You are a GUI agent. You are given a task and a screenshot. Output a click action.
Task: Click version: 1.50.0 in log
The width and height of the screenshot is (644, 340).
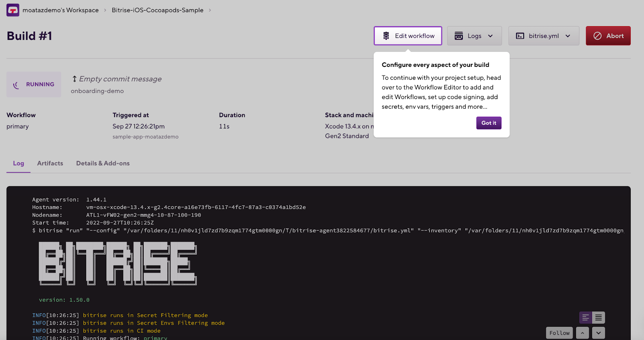[x=64, y=300]
